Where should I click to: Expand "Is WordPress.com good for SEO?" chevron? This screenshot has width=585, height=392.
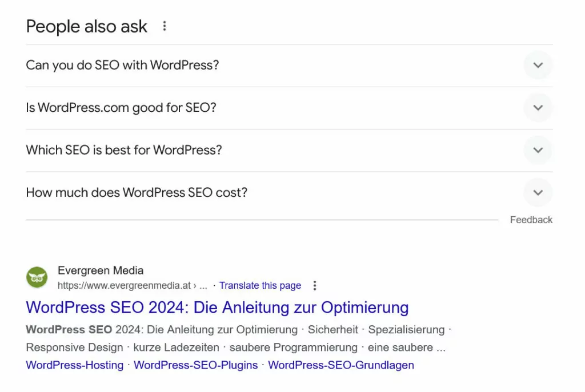pos(538,108)
